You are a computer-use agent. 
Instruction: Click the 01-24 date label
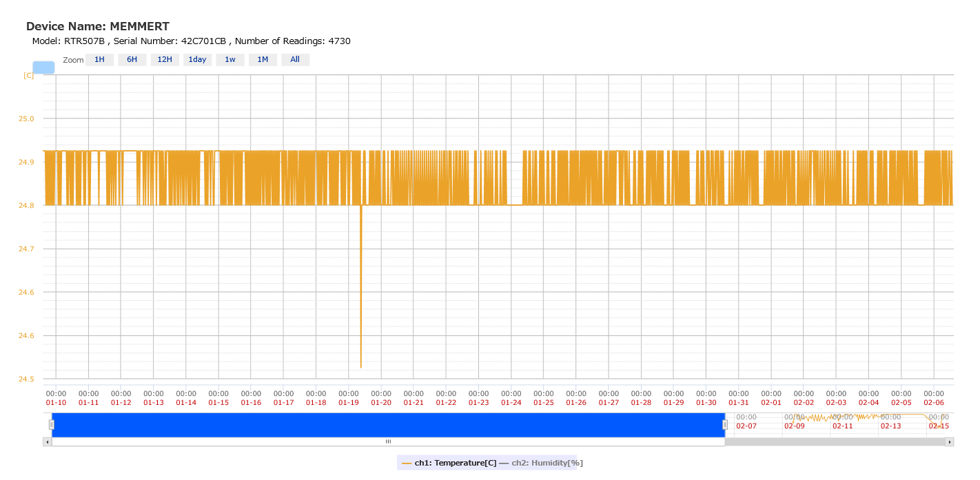511,402
